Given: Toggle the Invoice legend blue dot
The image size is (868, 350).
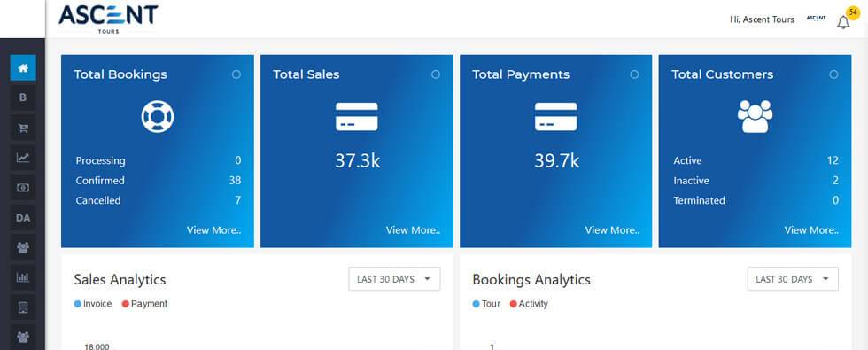Looking at the screenshot, I should (78, 304).
